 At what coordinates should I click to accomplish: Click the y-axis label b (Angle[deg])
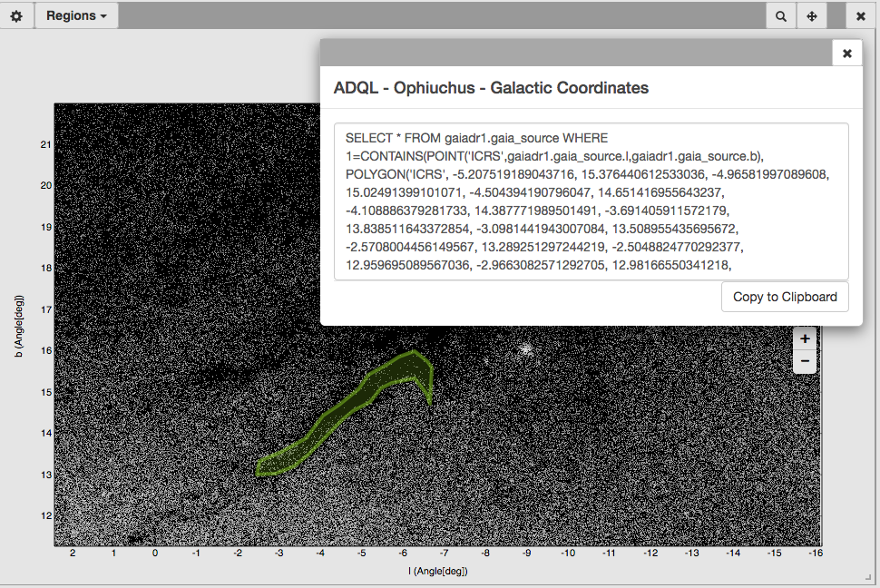20,325
